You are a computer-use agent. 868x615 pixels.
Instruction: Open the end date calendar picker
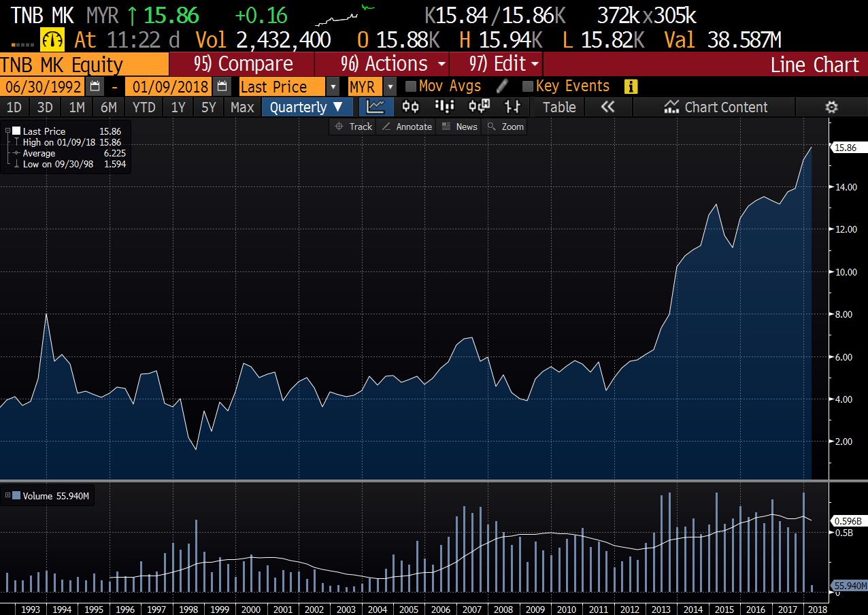click(222, 86)
